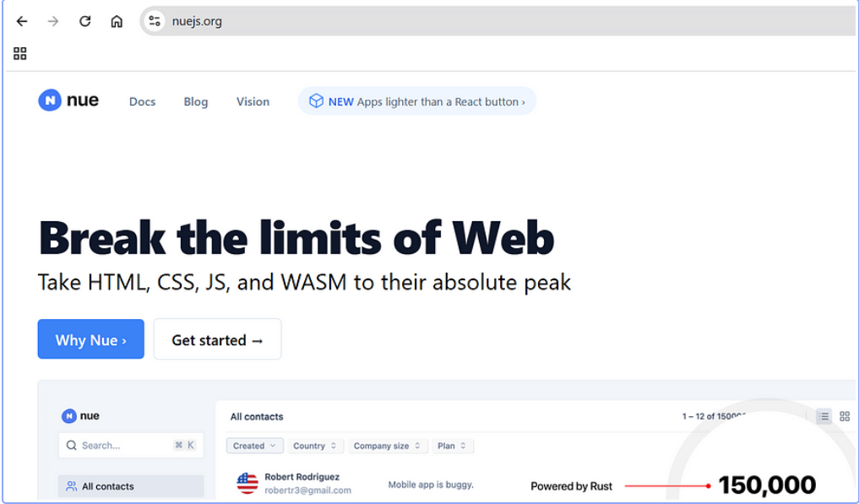Select list view icon in contacts
Screen dimensions: 859x504
824,416
